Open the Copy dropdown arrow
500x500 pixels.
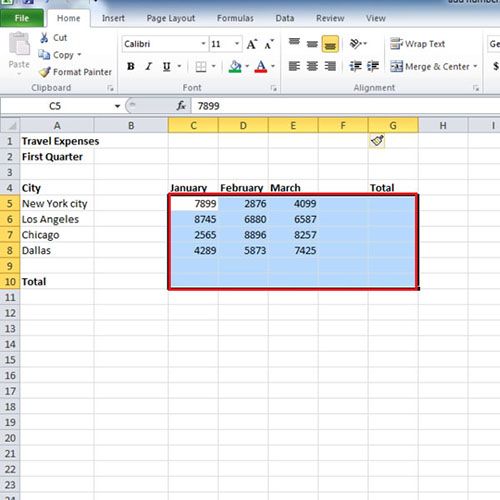click(79, 54)
